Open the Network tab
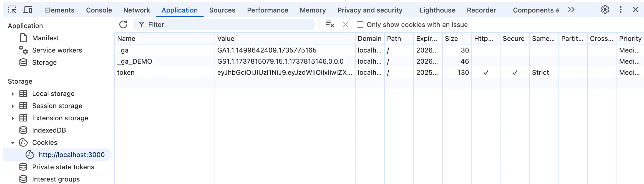The width and height of the screenshot is (644, 184). point(137,10)
